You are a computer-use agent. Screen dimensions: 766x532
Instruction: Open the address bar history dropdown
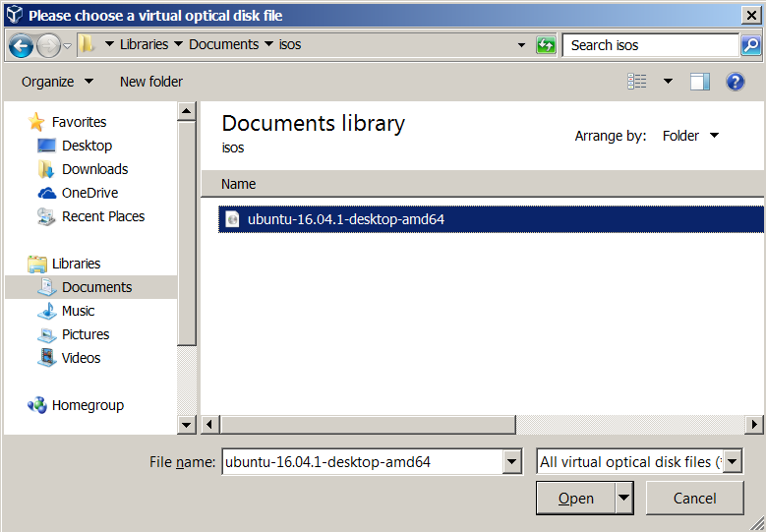tap(521, 45)
